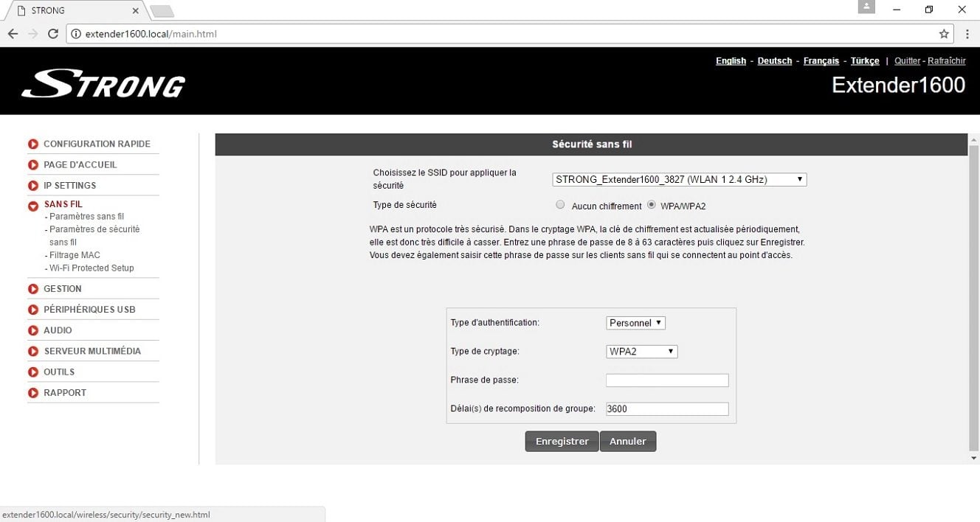The width and height of the screenshot is (980, 522).
Task: Click group rekey delay field 3600
Action: 667,409
